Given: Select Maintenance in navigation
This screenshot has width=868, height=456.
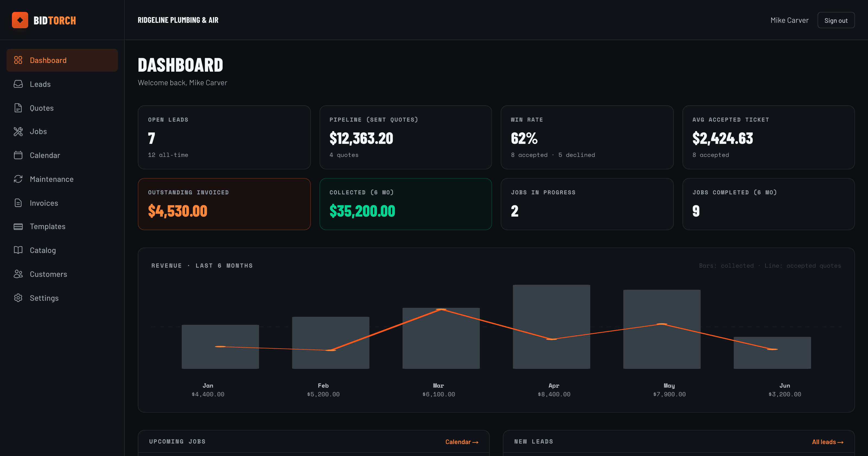Looking at the screenshot, I should click(62, 179).
